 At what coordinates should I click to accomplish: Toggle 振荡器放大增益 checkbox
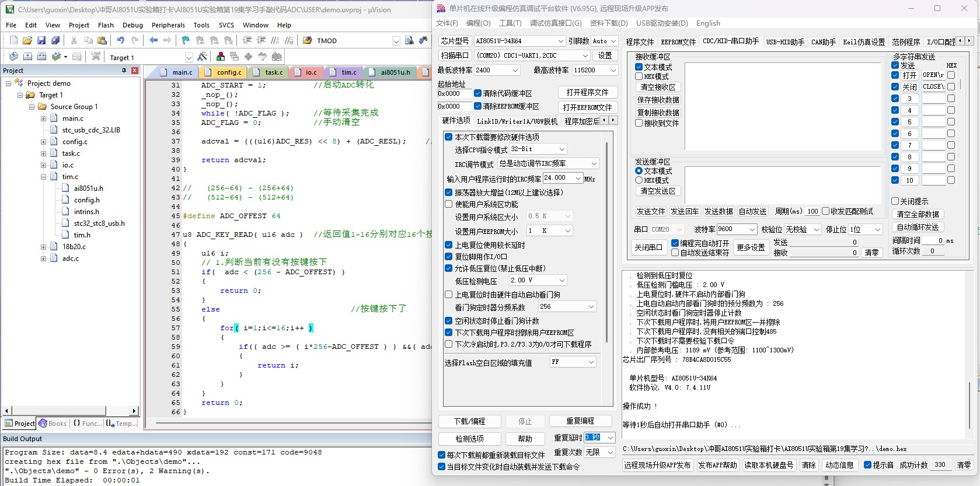click(x=448, y=193)
